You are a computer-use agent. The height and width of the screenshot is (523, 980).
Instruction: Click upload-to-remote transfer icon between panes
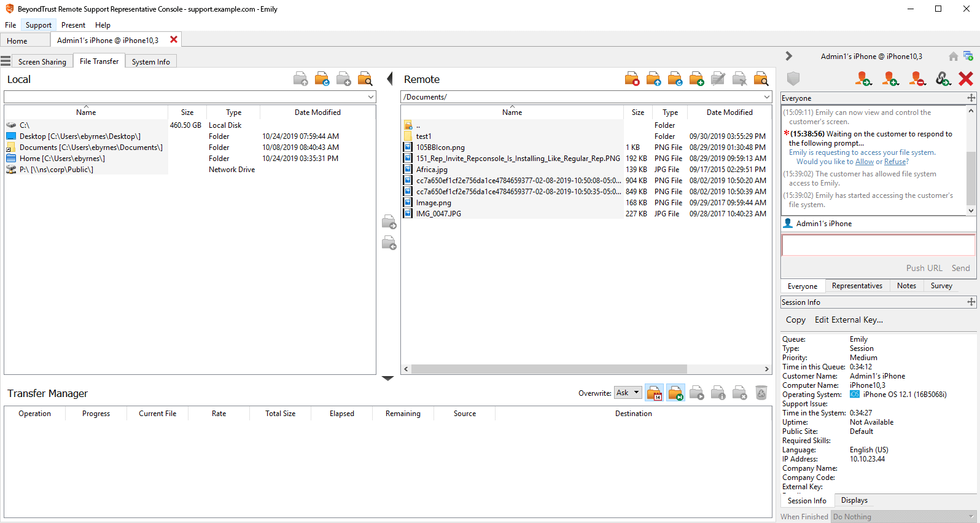point(389,222)
